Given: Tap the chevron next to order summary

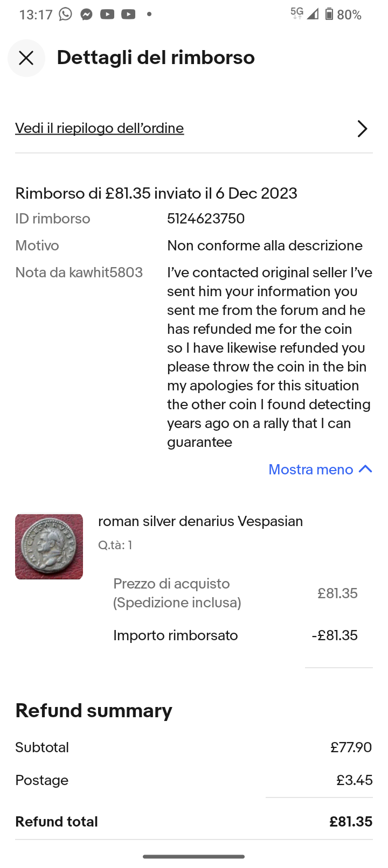Looking at the screenshot, I should pyautogui.click(x=362, y=129).
